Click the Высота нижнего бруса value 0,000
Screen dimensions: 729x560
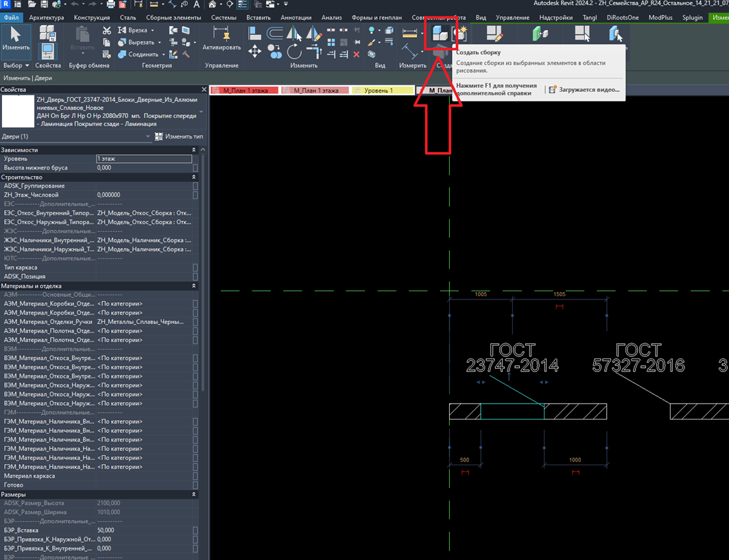click(143, 168)
